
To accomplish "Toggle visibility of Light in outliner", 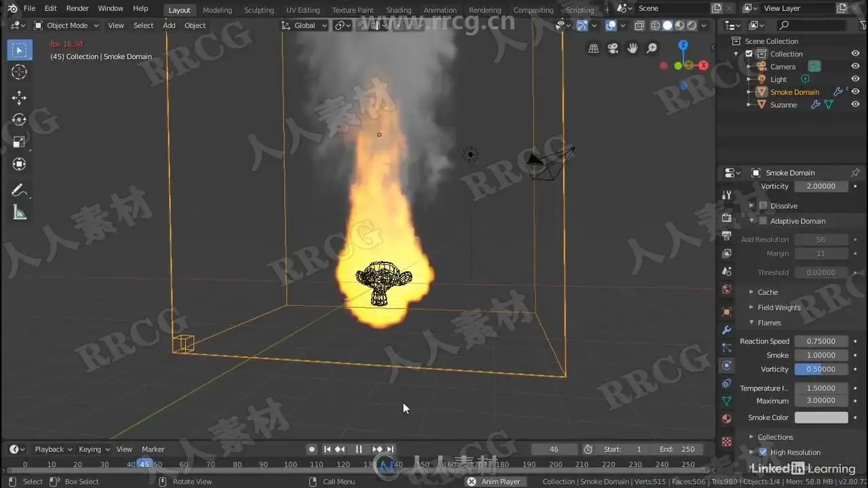I will click(855, 79).
